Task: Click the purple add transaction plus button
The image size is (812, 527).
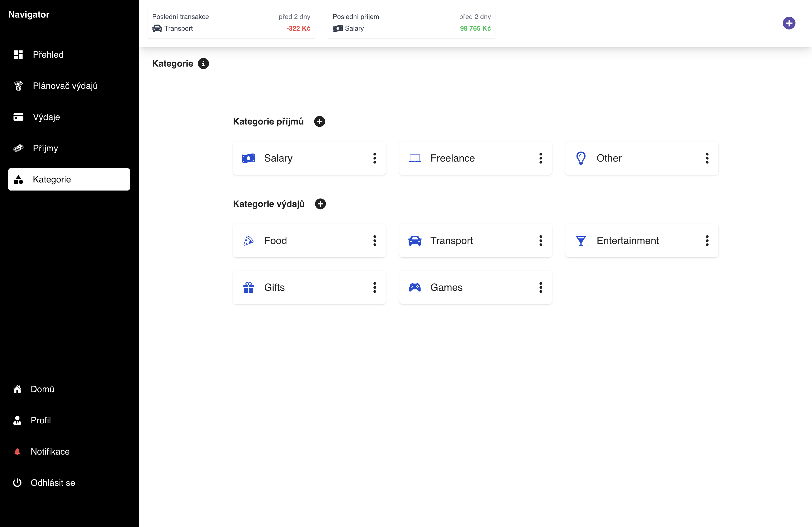Action: 789,23
